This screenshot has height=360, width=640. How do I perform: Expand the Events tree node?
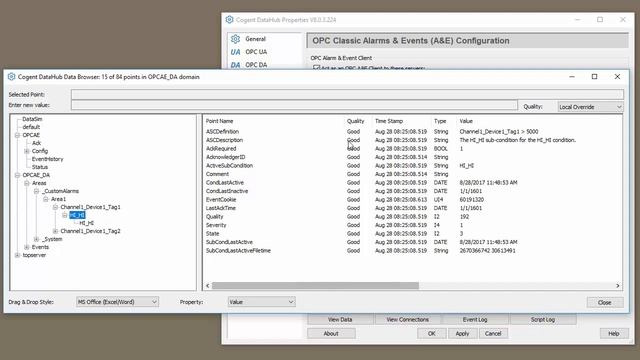pos(27,247)
